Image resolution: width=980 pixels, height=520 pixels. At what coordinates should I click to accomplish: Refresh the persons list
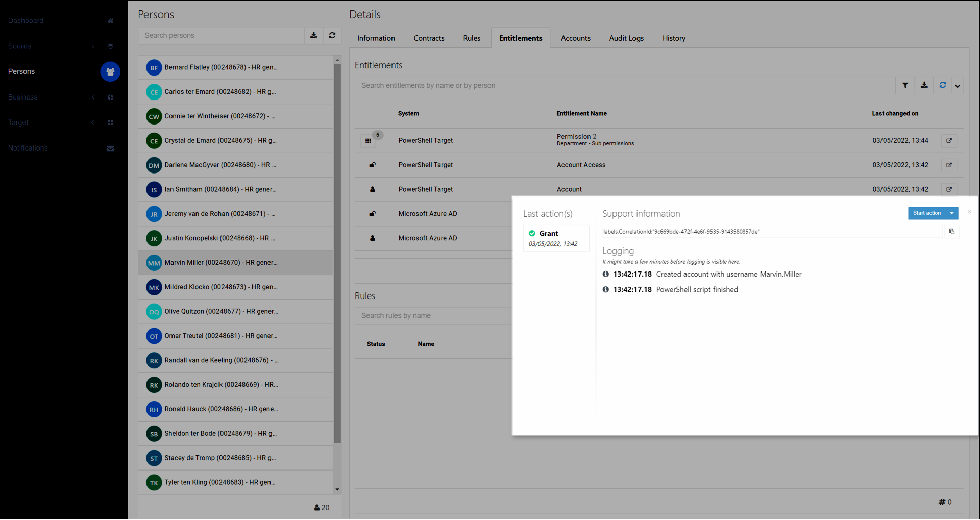pos(332,36)
